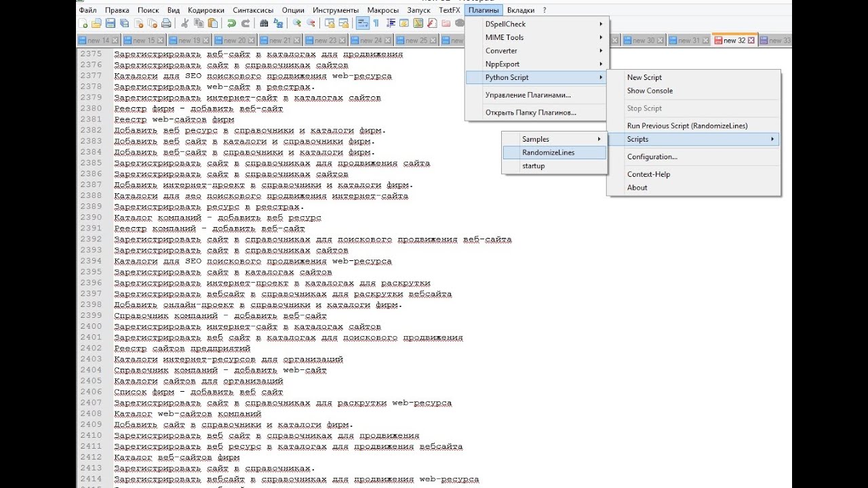Screen dimensions: 868x488
Task: Click text 'Реестр web-сайтов фирм'
Action: (174, 119)
